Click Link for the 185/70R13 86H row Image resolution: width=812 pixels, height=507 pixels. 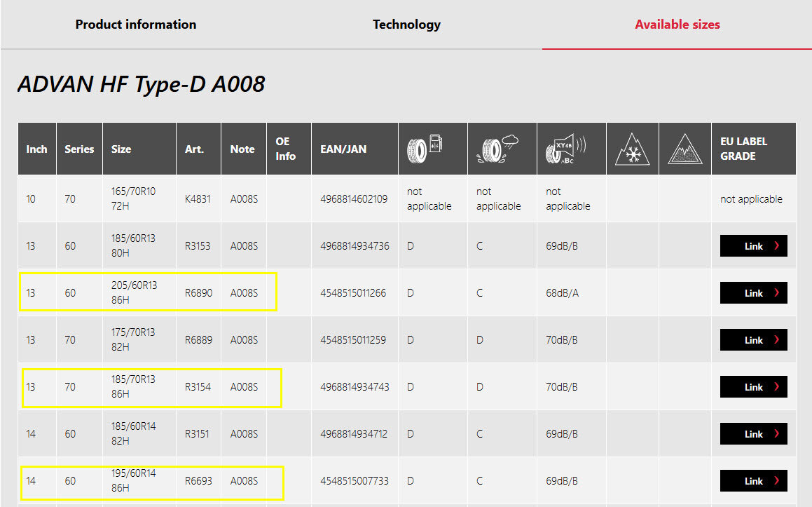753,386
